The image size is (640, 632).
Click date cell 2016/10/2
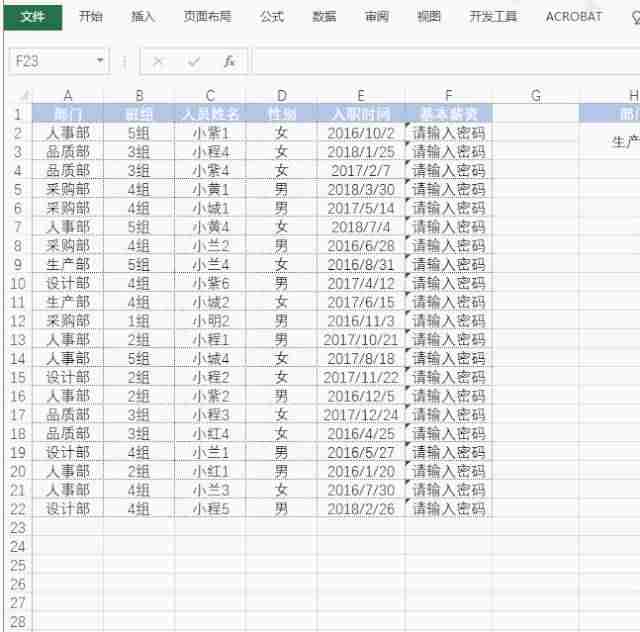361,133
